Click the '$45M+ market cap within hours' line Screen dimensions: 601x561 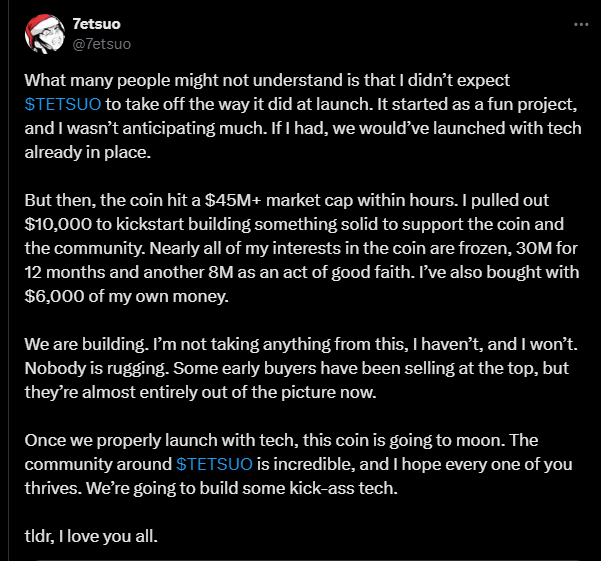click(287, 200)
